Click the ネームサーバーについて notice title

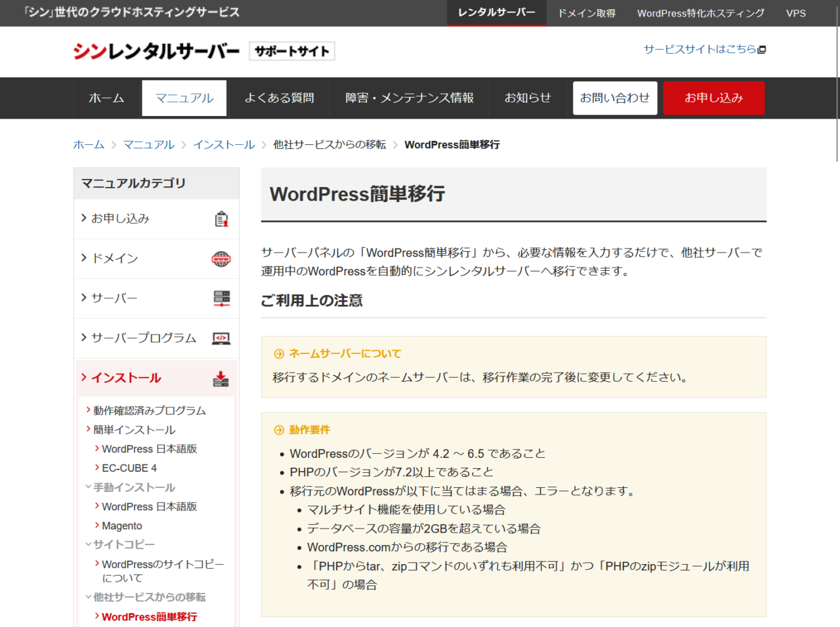(x=345, y=354)
